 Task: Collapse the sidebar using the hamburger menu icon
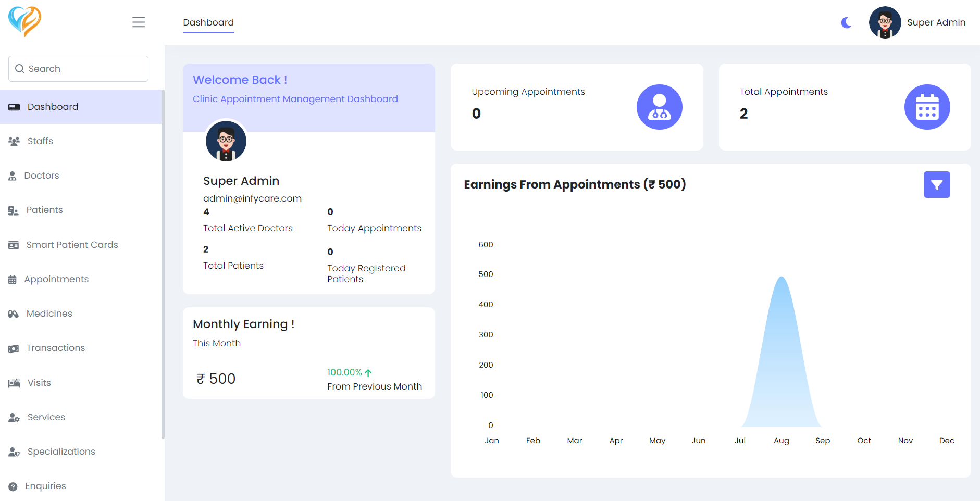139,22
